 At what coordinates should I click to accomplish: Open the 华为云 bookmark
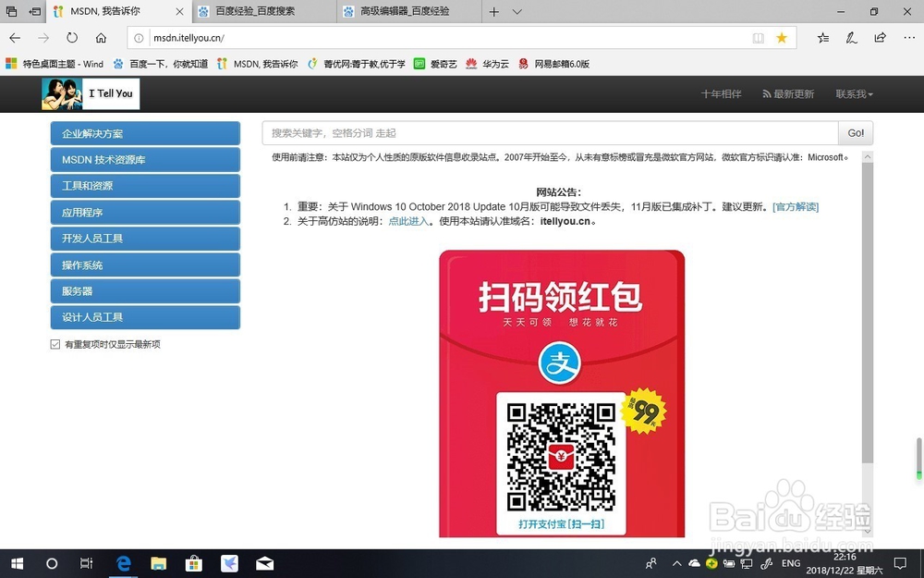pyautogui.click(x=487, y=64)
